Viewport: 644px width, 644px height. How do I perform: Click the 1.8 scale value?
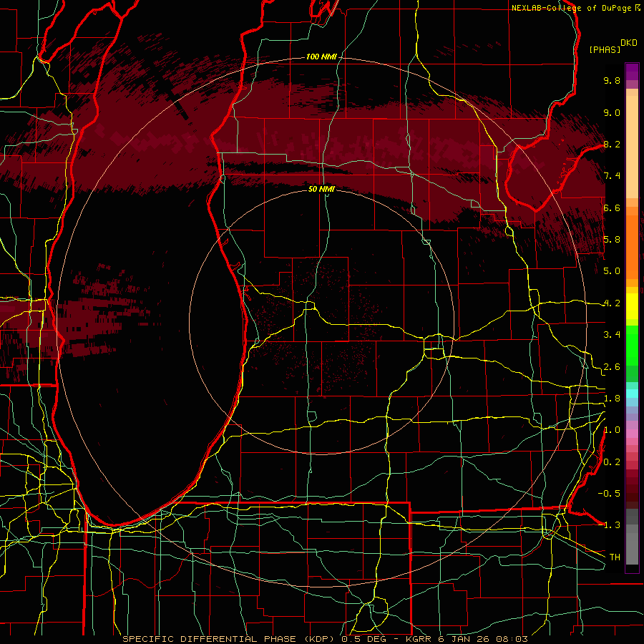[612, 399]
